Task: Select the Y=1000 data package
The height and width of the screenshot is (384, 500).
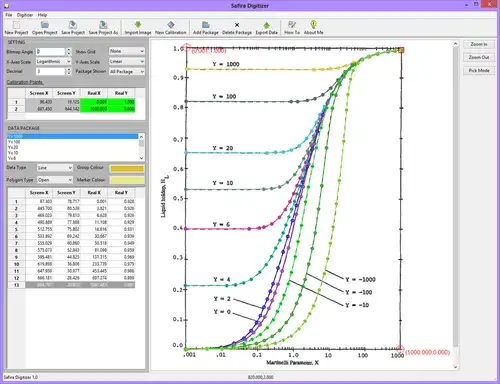Action: point(73,136)
